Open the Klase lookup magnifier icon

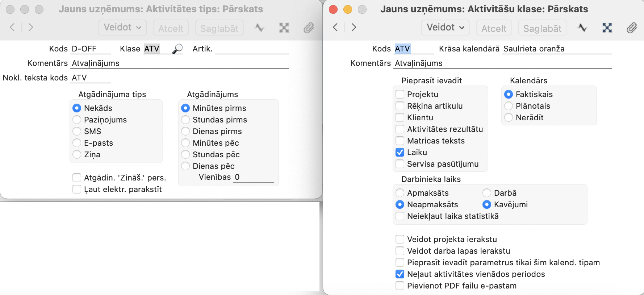(177, 49)
